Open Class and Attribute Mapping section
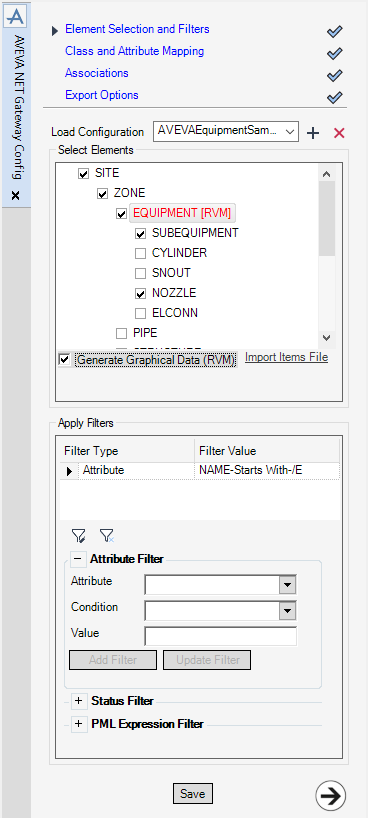Image resolution: width=368 pixels, height=818 pixels. click(x=135, y=51)
